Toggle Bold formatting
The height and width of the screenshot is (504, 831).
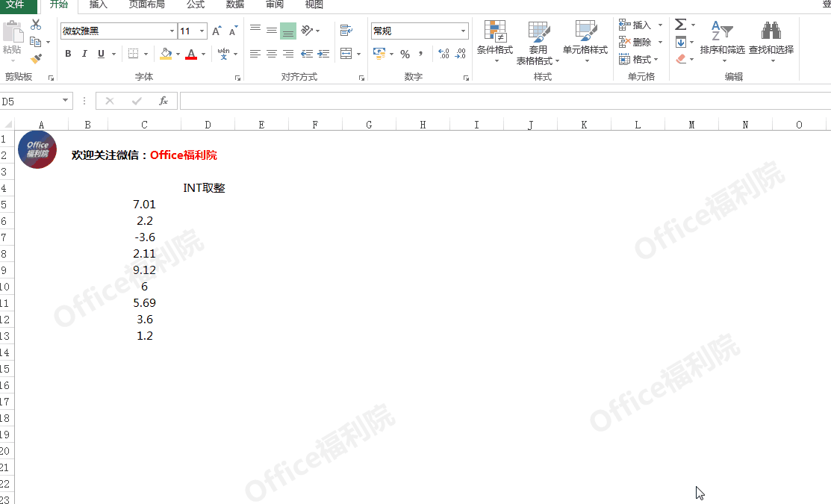point(68,54)
